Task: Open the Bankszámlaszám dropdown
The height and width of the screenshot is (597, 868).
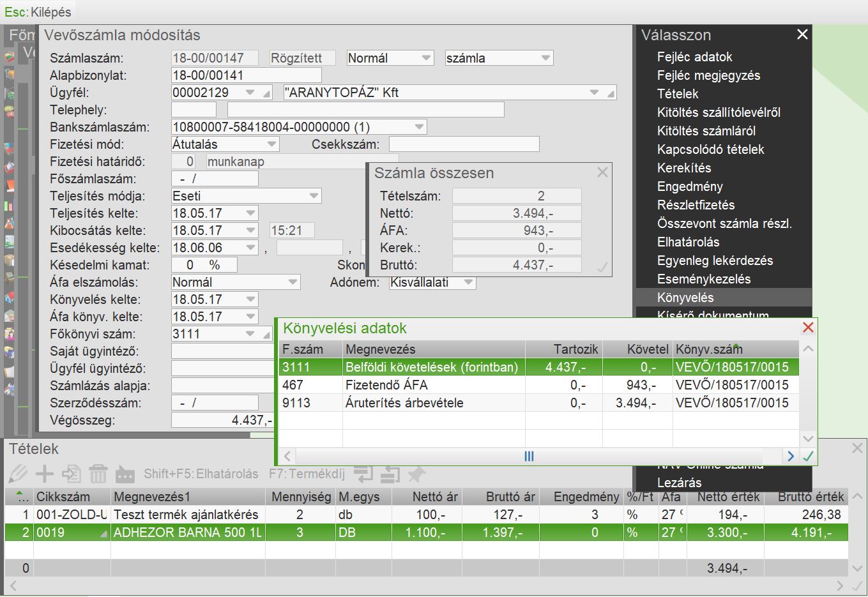Action: 419,127
